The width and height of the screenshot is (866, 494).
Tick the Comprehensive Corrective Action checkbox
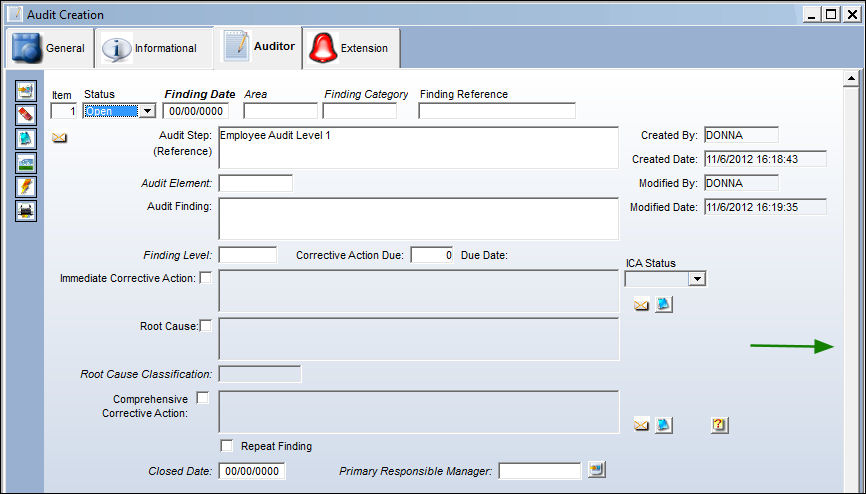point(203,398)
